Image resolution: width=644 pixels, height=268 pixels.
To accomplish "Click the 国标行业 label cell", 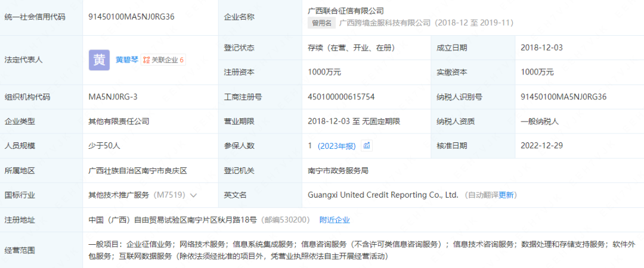I will (x=41, y=195).
